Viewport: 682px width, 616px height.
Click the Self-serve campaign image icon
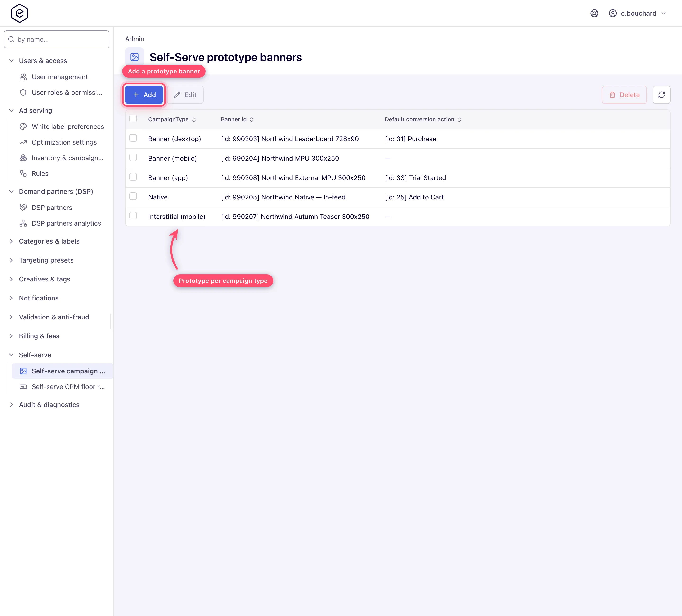point(23,371)
